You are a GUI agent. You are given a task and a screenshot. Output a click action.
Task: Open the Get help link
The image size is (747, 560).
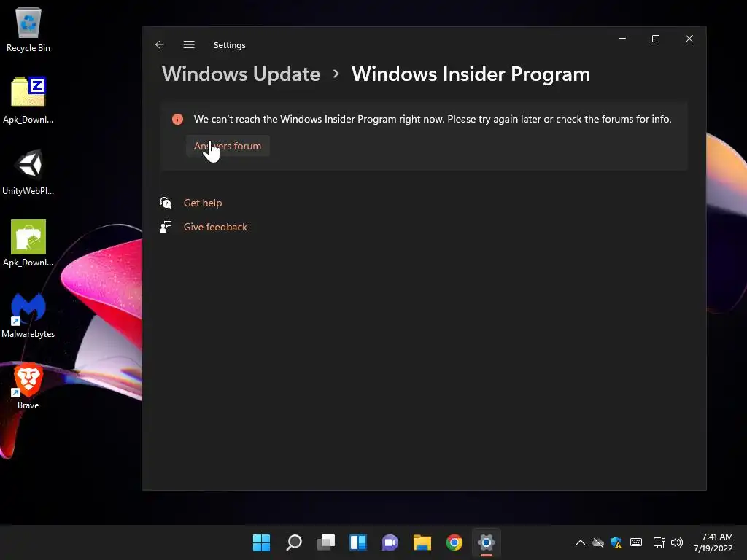pyautogui.click(x=203, y=203)
